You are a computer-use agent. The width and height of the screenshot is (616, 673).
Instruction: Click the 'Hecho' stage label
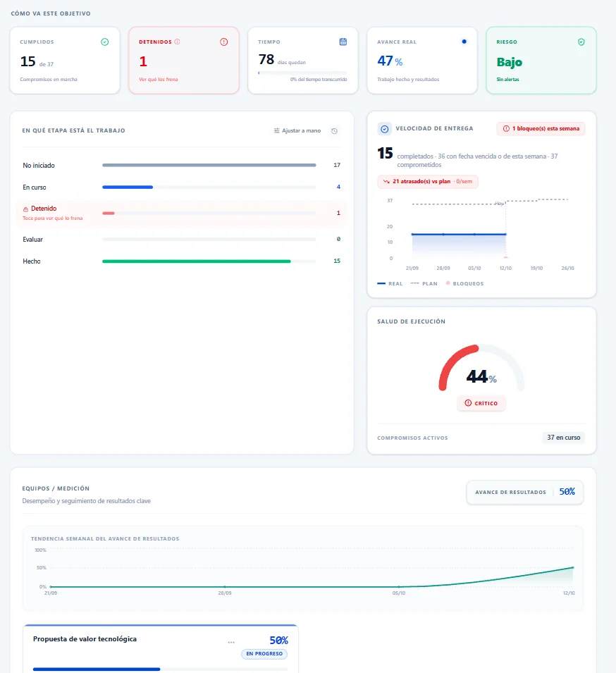tap(32, 261)
